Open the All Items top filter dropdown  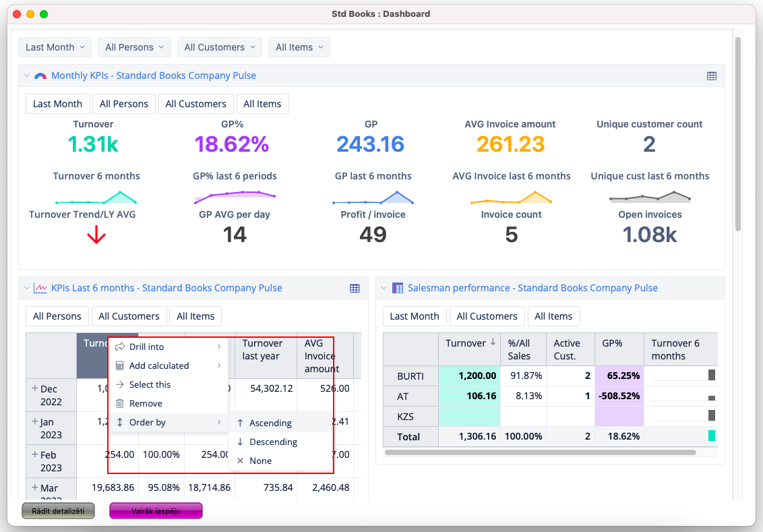pyautogui.click(x=299, y=47)
